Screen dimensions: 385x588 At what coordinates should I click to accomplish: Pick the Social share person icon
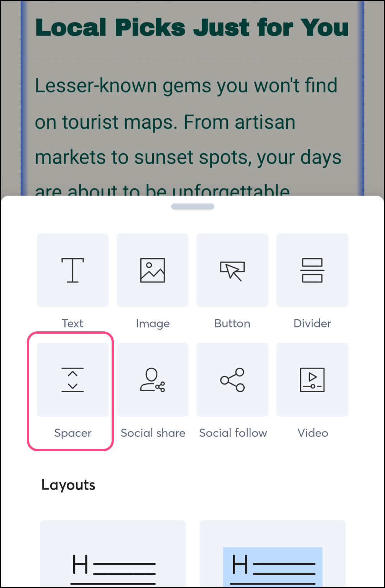point(152,380)
